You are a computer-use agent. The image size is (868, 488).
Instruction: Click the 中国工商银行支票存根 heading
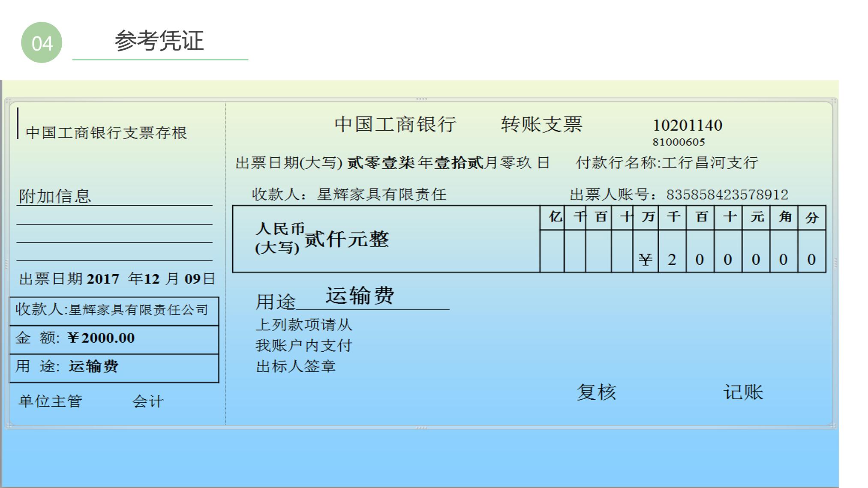[x=106, y=133]
